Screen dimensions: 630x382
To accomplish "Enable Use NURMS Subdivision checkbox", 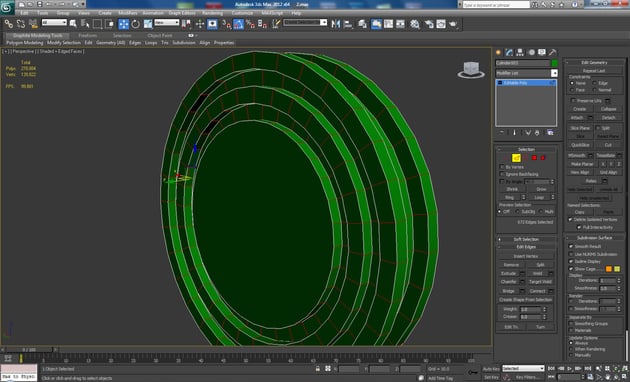I will [x=571, y=254].
